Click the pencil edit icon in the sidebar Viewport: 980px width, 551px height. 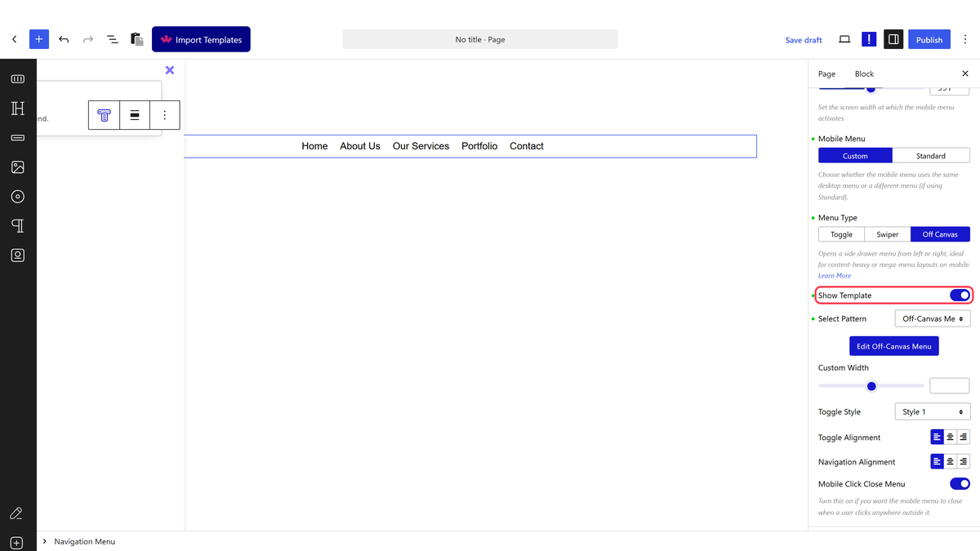pyautogui.click(x=16, y=513)
